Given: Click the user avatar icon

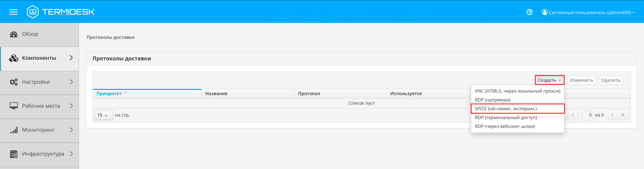Looking at the screenshot, I should click(545, 12).
